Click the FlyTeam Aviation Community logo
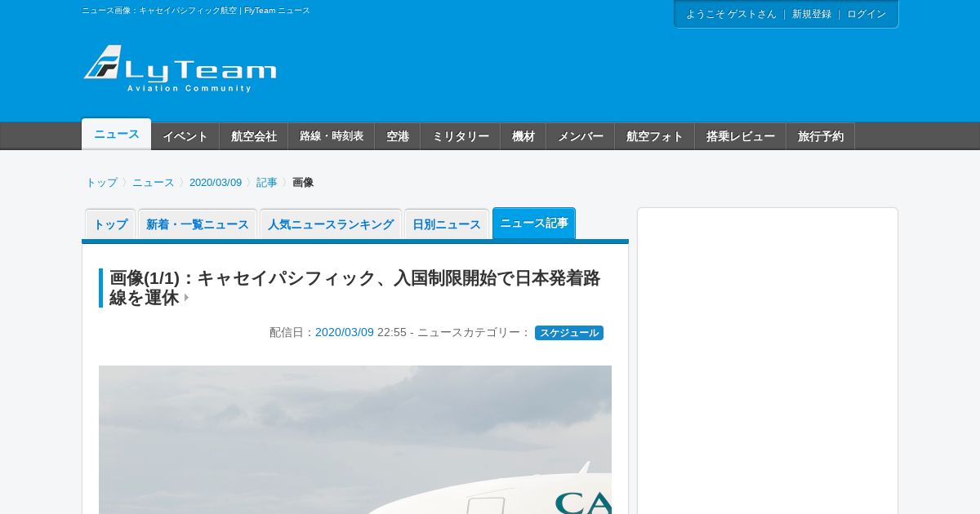The height and width of the screenshot is (514, 980). (x=180, y=68)
